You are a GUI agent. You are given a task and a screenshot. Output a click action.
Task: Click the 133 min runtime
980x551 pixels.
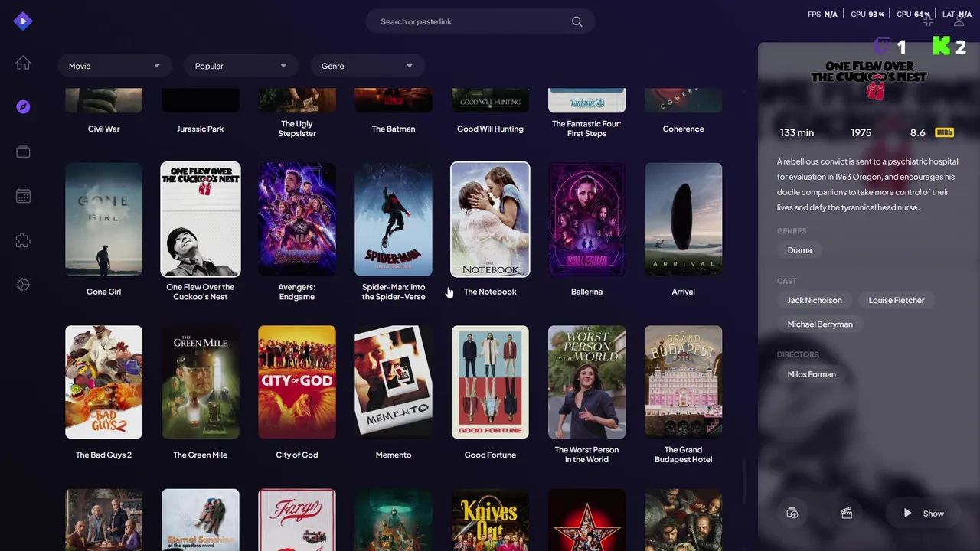pos(797,132)
